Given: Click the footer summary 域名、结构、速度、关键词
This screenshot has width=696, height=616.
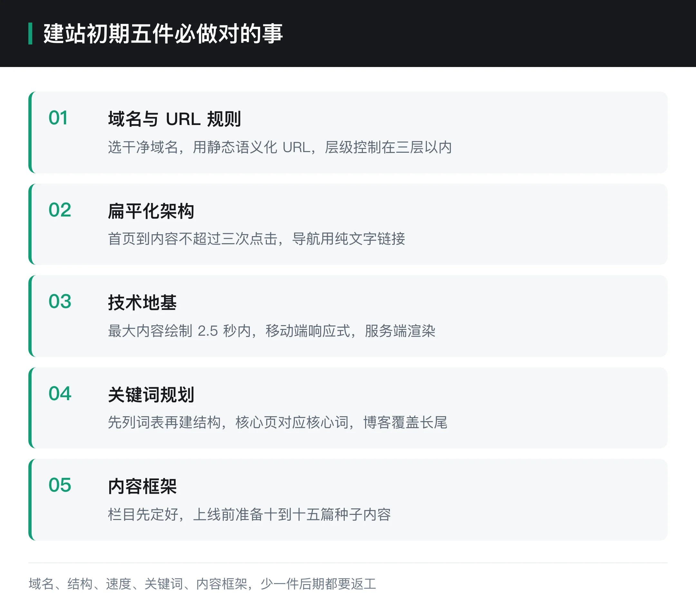Looking at the screenshot, I should (x=106, y=584).
